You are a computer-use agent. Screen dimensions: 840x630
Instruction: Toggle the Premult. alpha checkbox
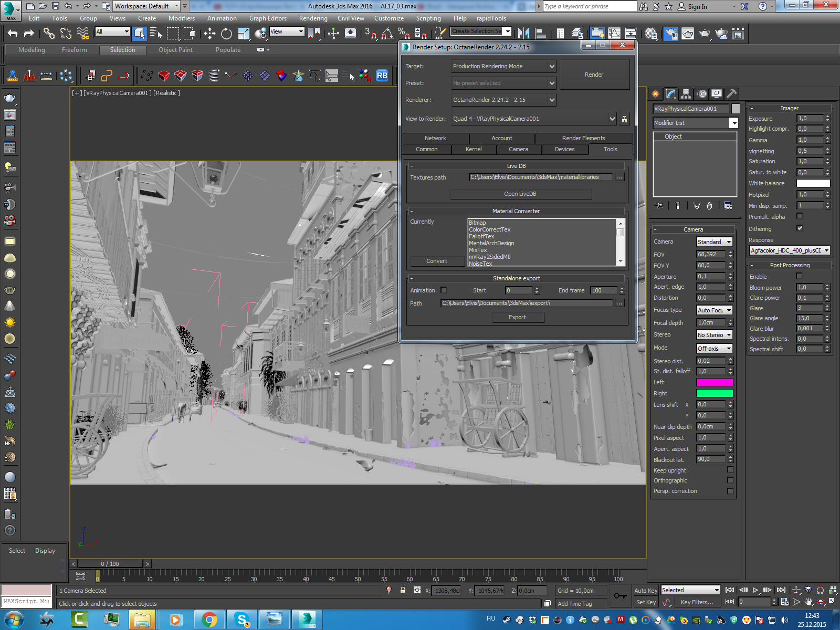[800, 216]
